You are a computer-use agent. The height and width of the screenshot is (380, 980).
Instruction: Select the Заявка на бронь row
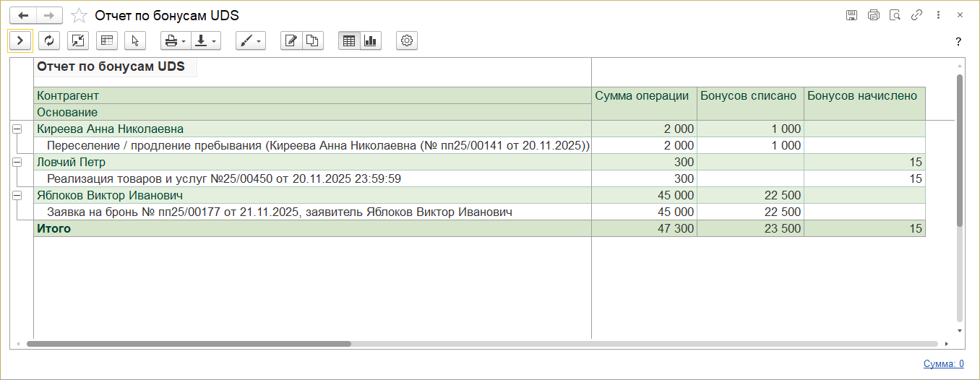click(312, 212)
